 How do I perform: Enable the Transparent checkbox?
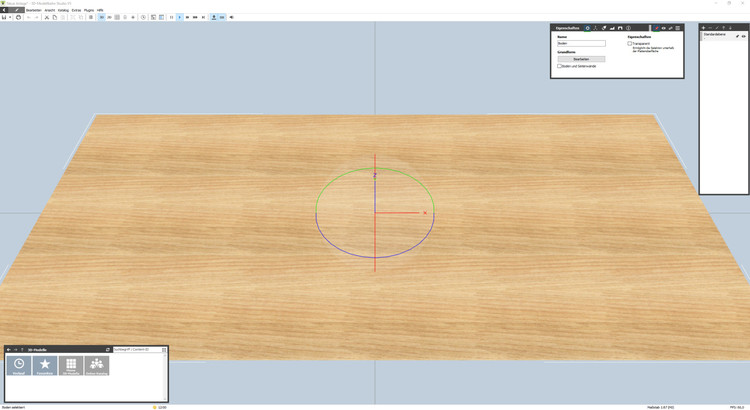630,43
